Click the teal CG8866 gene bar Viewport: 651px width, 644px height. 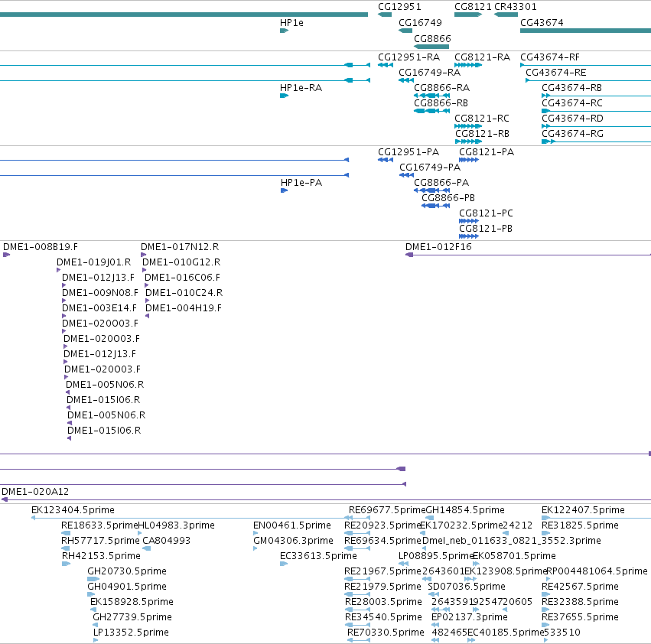(x=431, y=47)
